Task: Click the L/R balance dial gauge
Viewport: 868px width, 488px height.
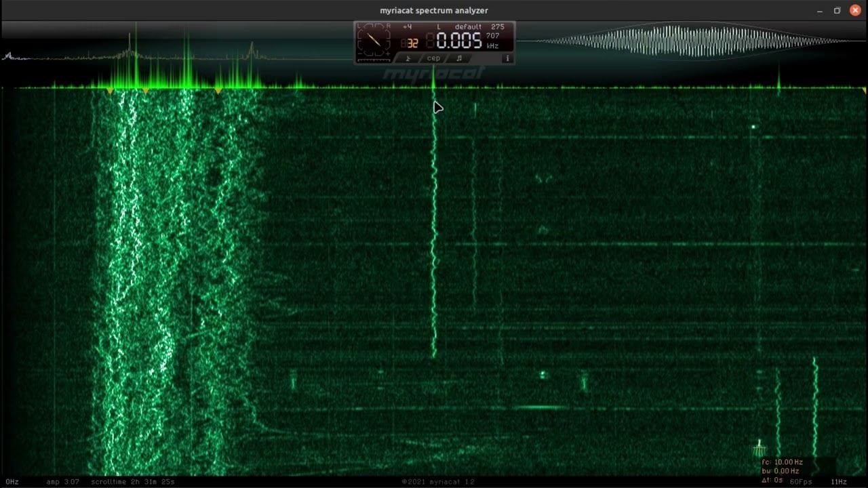Action: coord(374,39)
